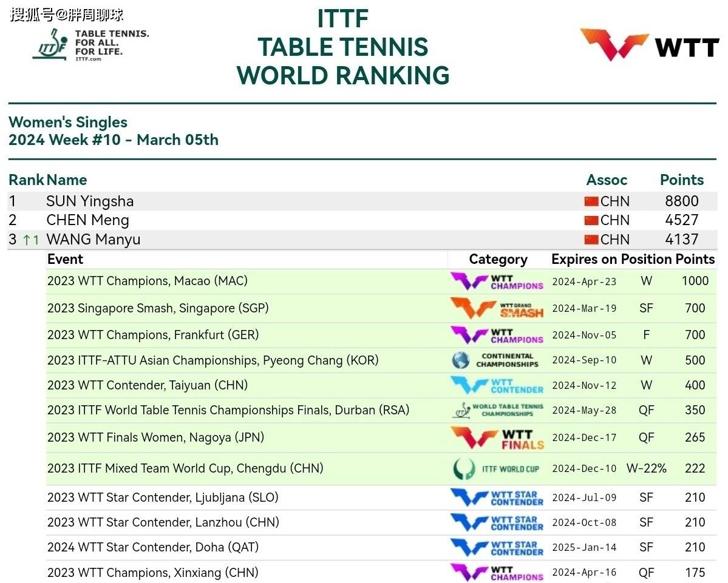Screen dimensions: 728x583
Task: Click China flag next to SUN Yingsha
Action: [x=591, y=201]
